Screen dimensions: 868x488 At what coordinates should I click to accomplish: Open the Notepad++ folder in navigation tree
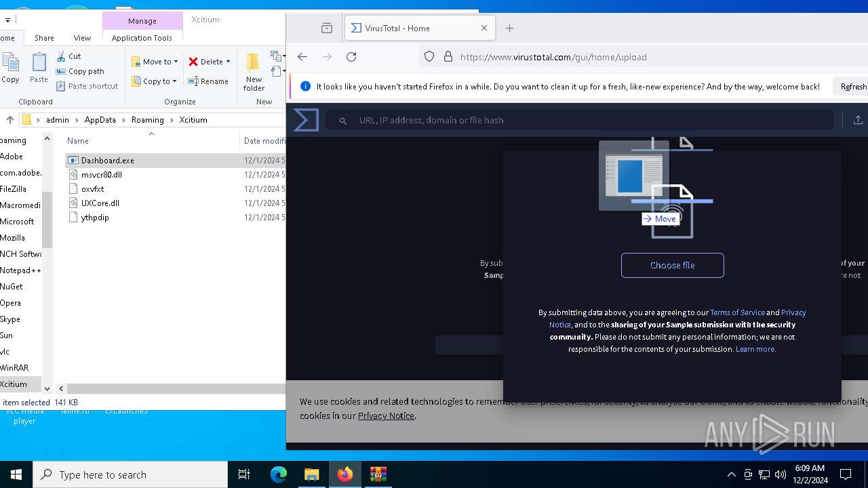[x=20, y=270]
